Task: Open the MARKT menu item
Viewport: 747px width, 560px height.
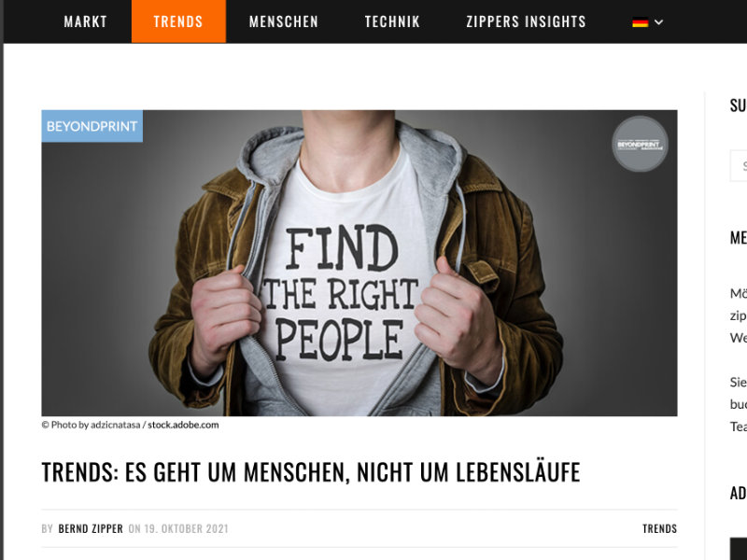Action: click(85, 21)
